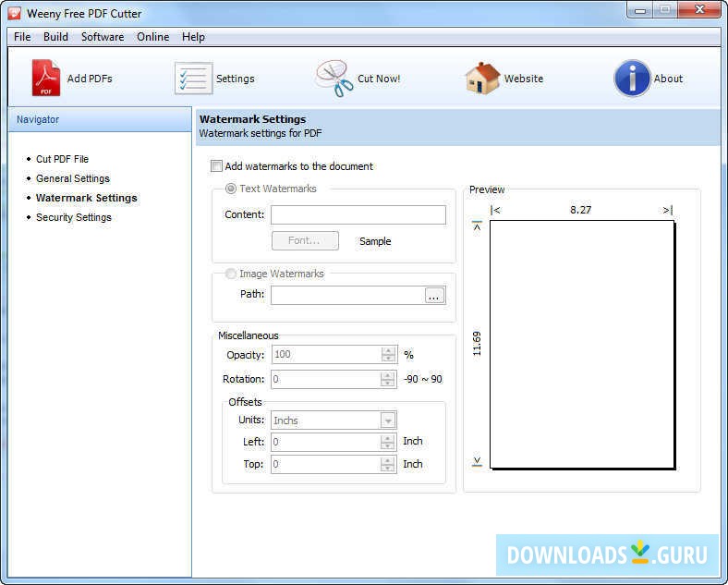Image resolution: width=728 pixels, height=585 pixels.
Task: Click the Cut Now scissors icon
Action: click(334, 79)
